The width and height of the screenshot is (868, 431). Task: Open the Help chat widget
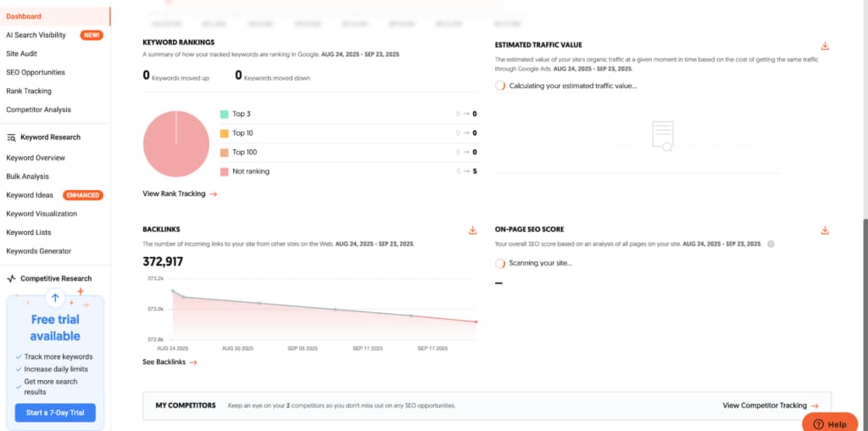pyautogui.click(x=830, y=424)
